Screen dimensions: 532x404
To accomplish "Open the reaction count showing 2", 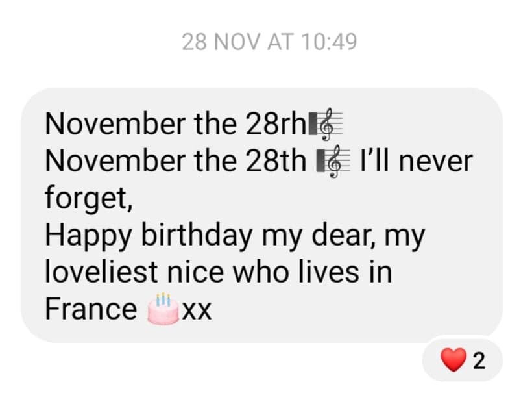I will (479, 361).
